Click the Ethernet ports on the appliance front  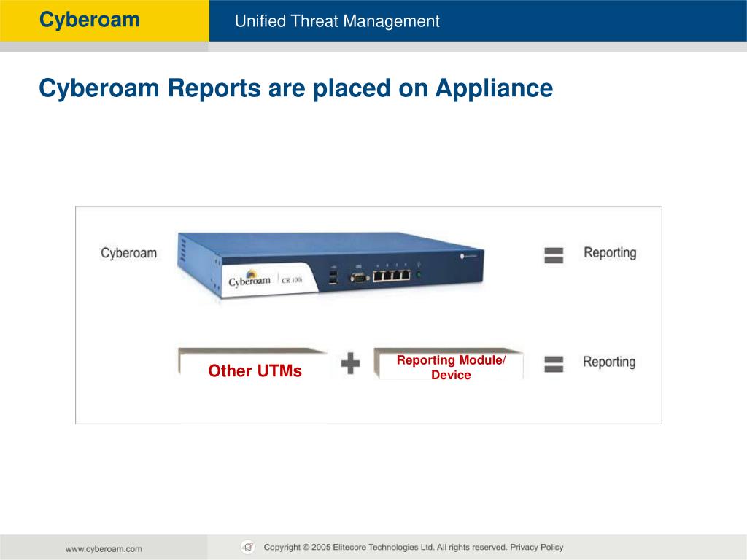pos(392,275)
